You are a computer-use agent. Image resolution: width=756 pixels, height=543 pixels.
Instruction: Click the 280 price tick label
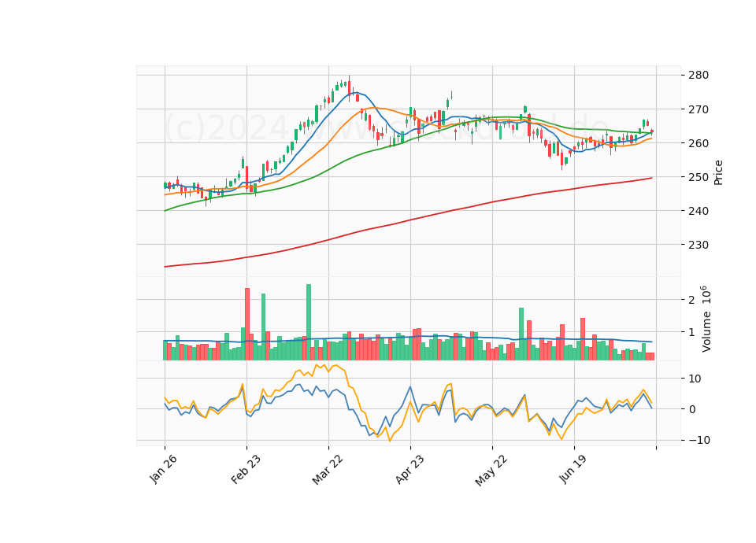click(x=699, y=76)
